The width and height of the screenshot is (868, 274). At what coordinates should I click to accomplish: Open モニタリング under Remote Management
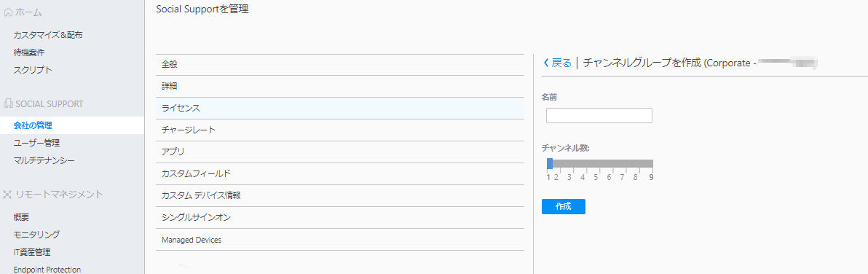coord(36,234)
